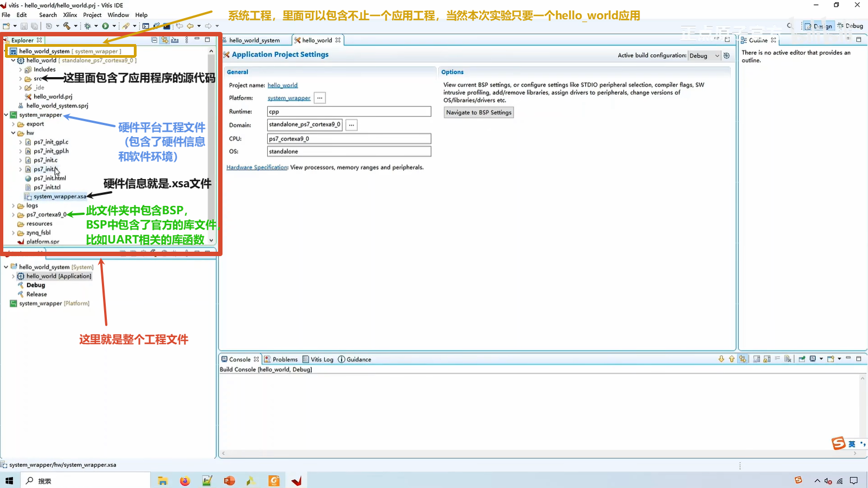868x488 pixels.
Task: Expand the export folder node
Action: (x=13, y=124)
